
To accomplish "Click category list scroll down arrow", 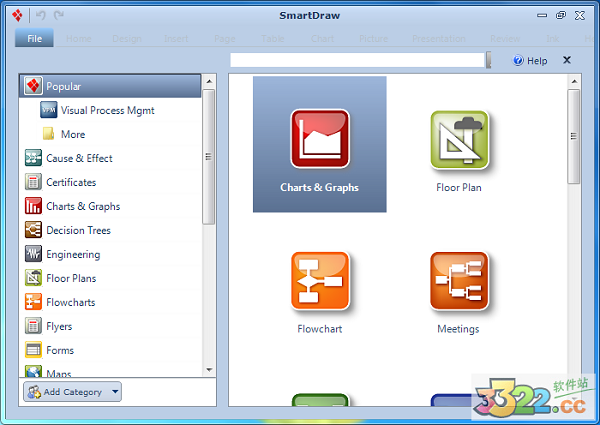I will tap(209, 370).
